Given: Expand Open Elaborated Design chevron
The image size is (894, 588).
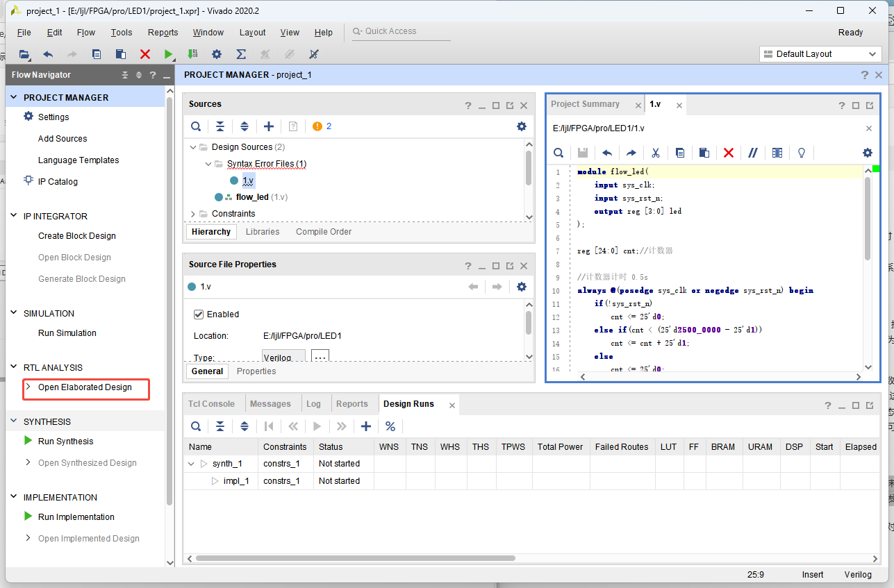Looking at the screenshot, I should (x=28, y=387).
